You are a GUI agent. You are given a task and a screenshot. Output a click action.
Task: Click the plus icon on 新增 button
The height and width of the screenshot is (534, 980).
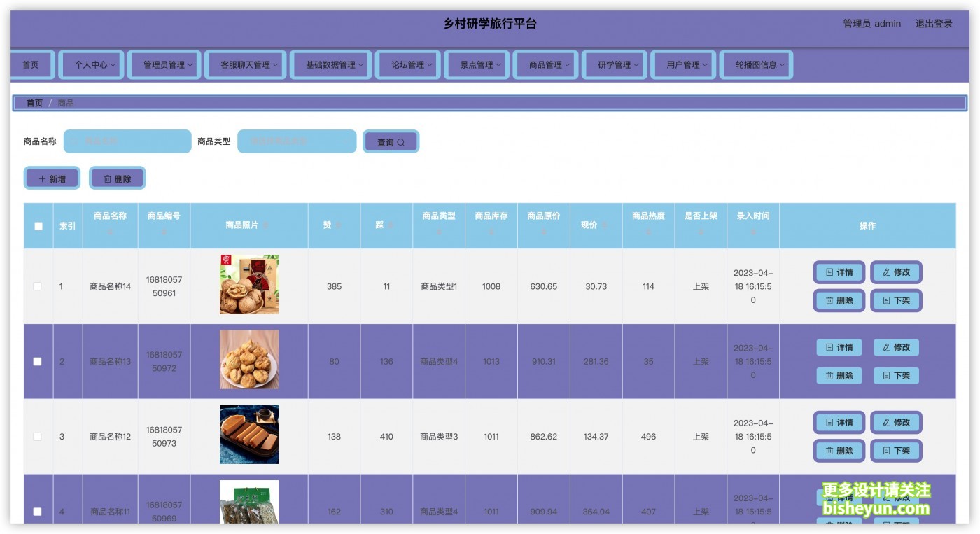pyautogui.click(x=42, y=179)
